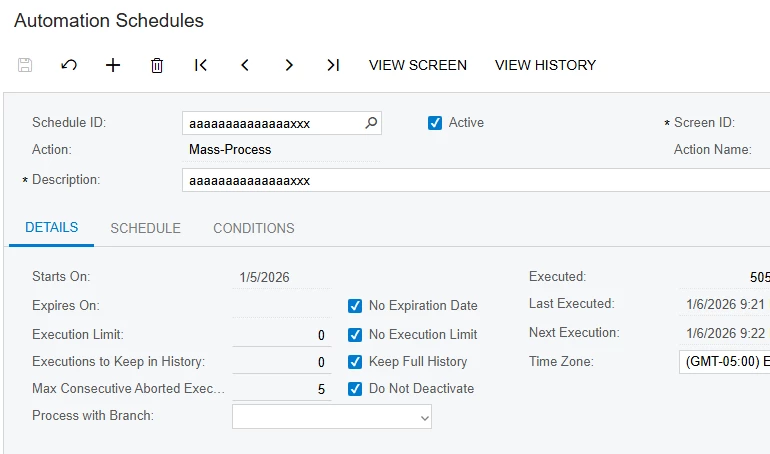Delete schedule using trash icon
The width and height of the screenshot is (770, 454).
pyautogui.click(x=157, y=65)
